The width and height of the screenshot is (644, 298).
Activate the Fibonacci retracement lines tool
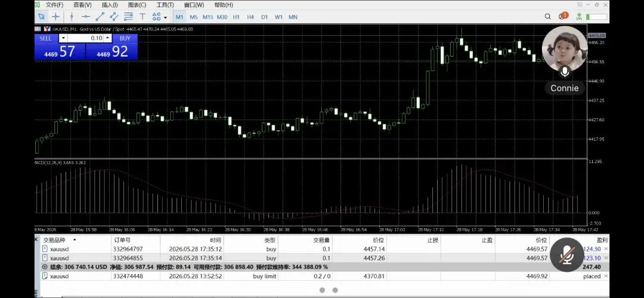pos(128,17)
